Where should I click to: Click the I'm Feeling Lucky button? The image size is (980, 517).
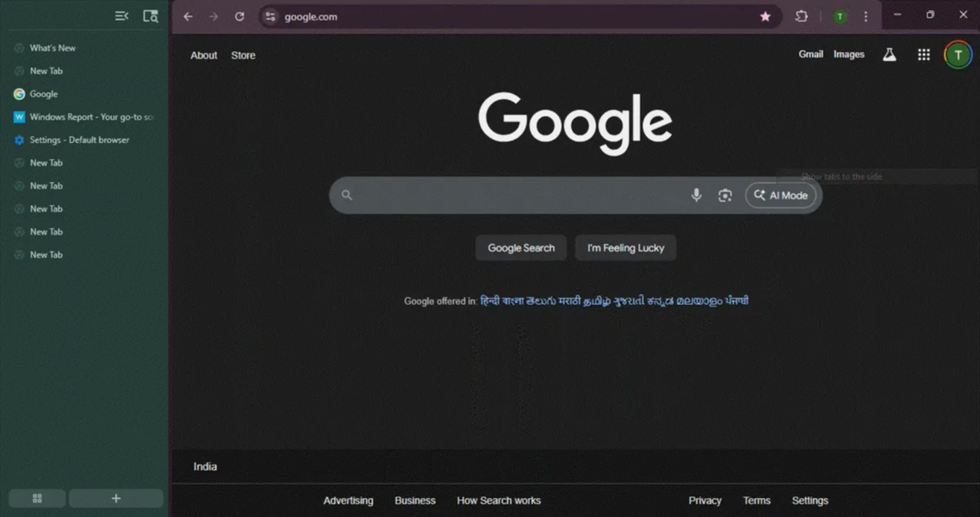pos(625,248)
